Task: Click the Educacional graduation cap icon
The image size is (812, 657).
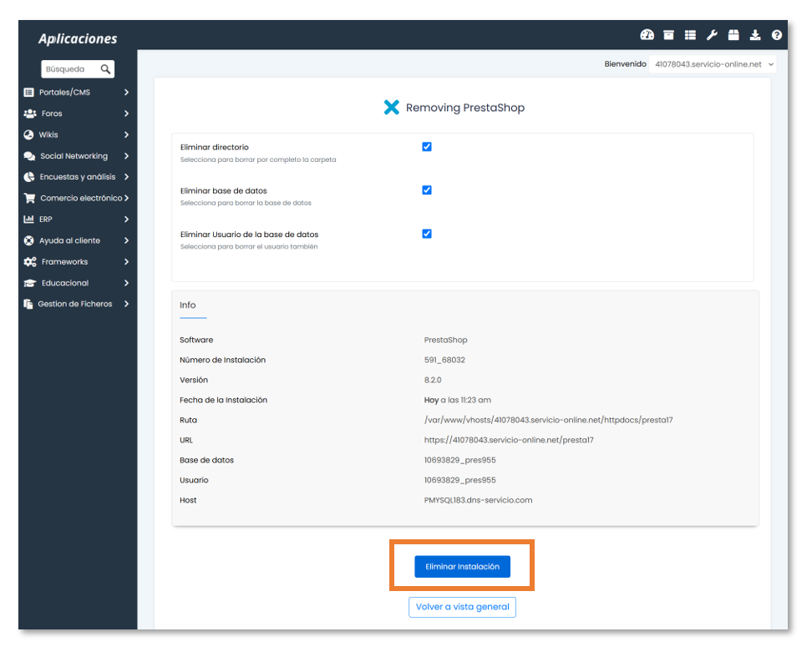Action: point(30,283)
